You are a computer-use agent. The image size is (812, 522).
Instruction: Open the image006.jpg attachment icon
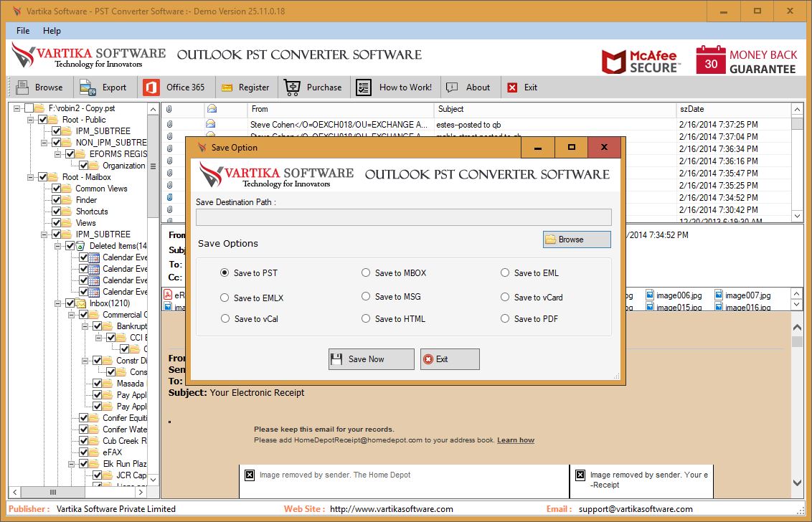point(650,295)
